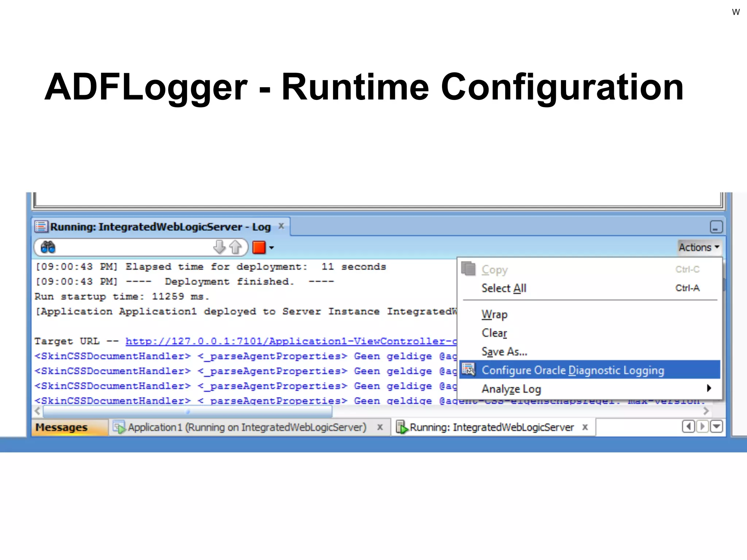Click the Application1 tab run icon
747x560 pixels.
pos(119,427)
